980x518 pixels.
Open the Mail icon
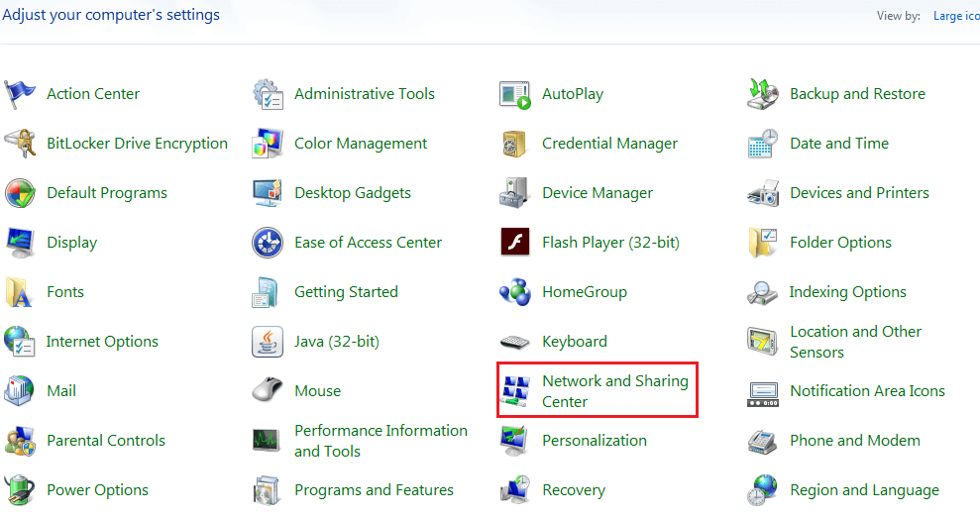click(20, 390)
